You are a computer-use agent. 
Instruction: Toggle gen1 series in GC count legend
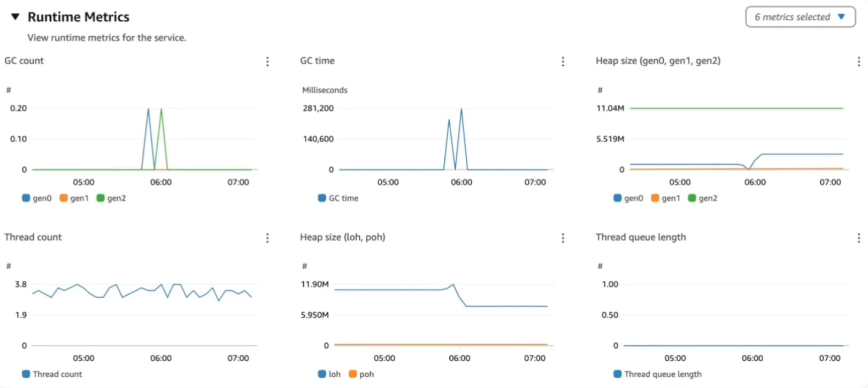point(74,198)
